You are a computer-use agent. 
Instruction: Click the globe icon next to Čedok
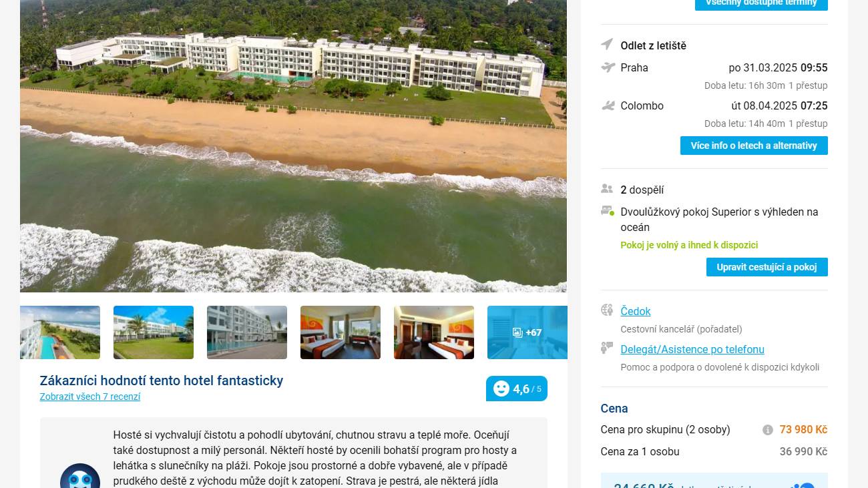607,310
